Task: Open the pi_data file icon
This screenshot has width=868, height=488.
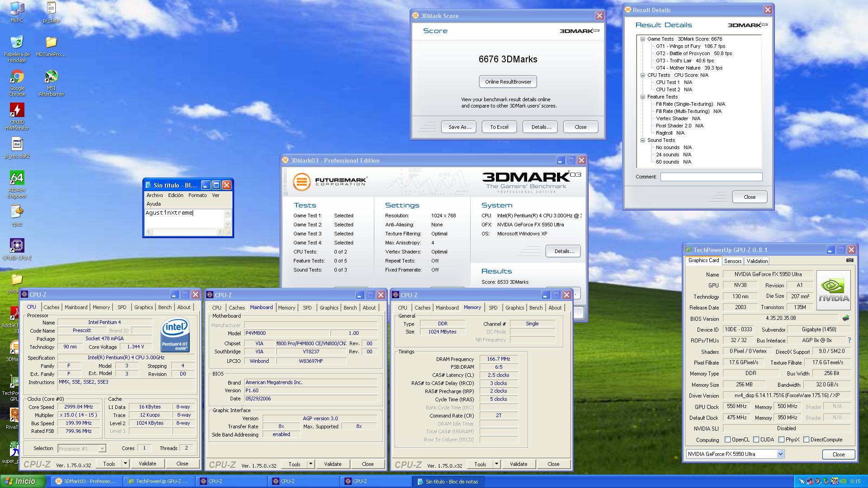Action: (51, 12)
